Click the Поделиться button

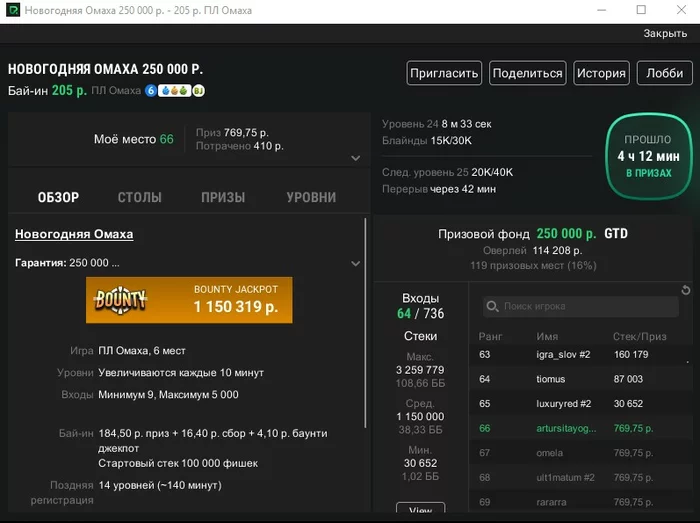point(528,73)
